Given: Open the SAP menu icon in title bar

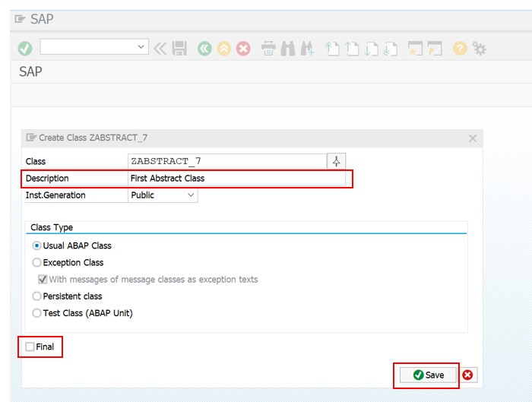Looking at the screenshot, I should (20, 19).
